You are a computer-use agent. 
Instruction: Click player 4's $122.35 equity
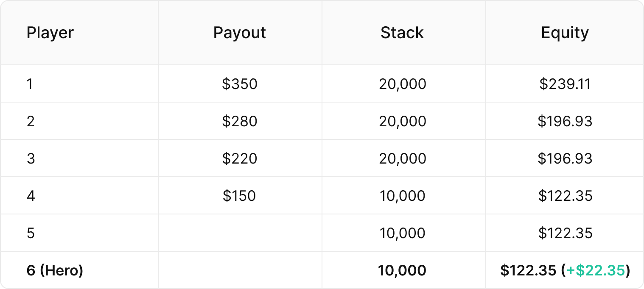tap(565, 196)
